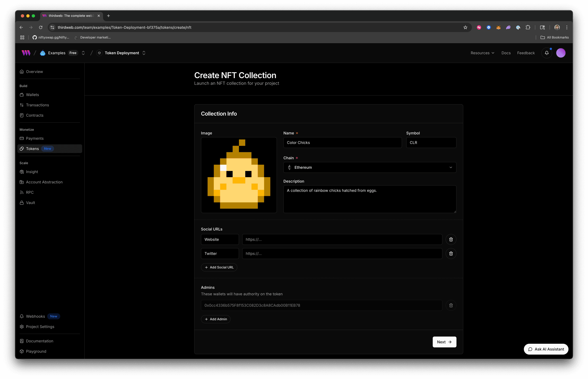Delete the Website social URL row

pyautogui.click(x=451, y=239)
